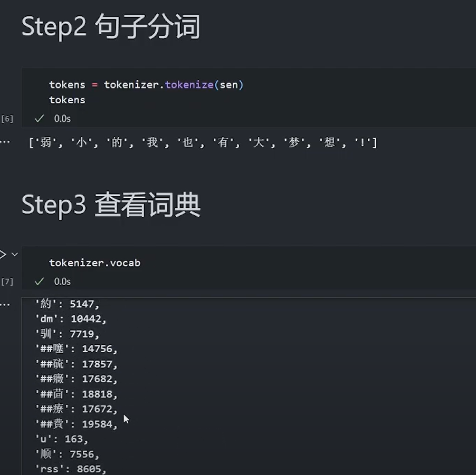Viewport: 476px width, 475px height.
Task: Run the tokenizer.vocab cell
Action: 3,254
